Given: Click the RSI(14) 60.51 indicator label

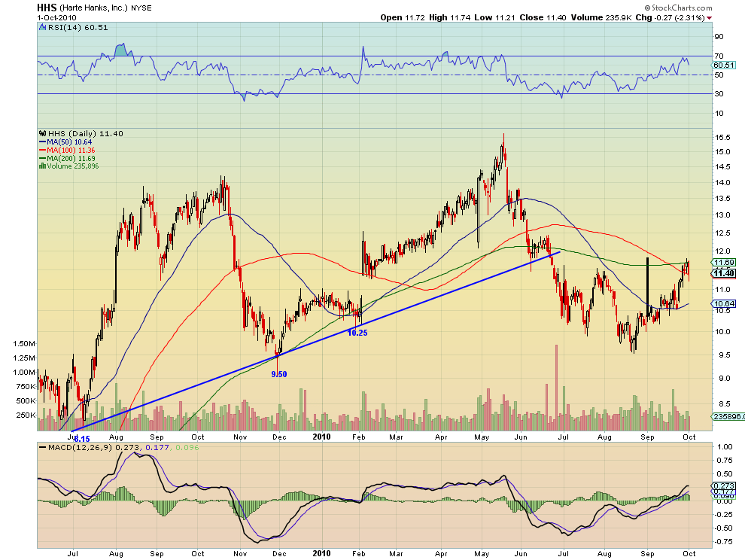Looking at the screenshot, I should coord(78,28).
